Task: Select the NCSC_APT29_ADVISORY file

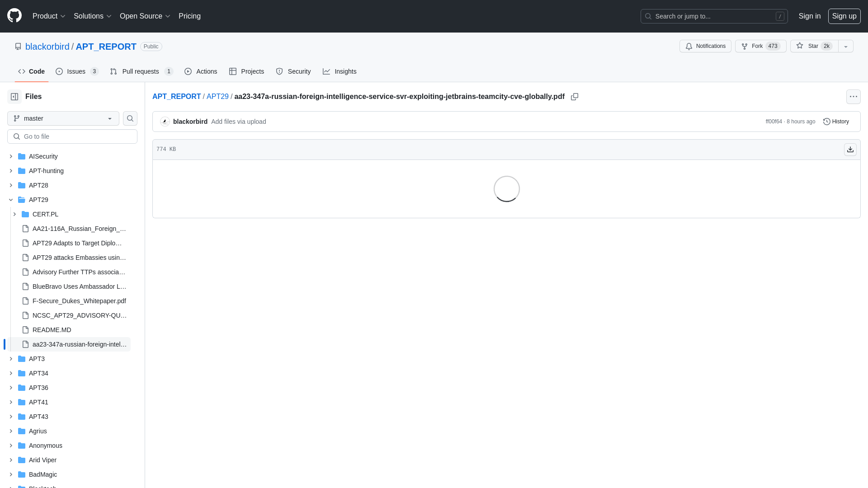Action: pos(79,315)
